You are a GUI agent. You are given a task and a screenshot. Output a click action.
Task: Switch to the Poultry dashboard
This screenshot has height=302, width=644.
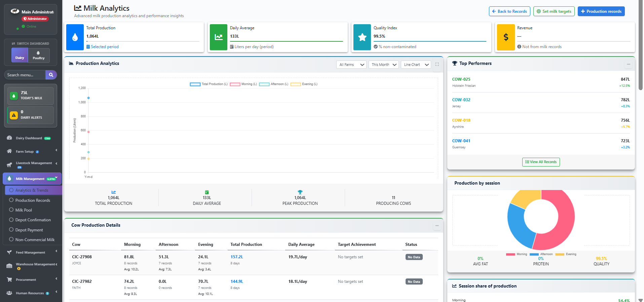coord(39,55)
